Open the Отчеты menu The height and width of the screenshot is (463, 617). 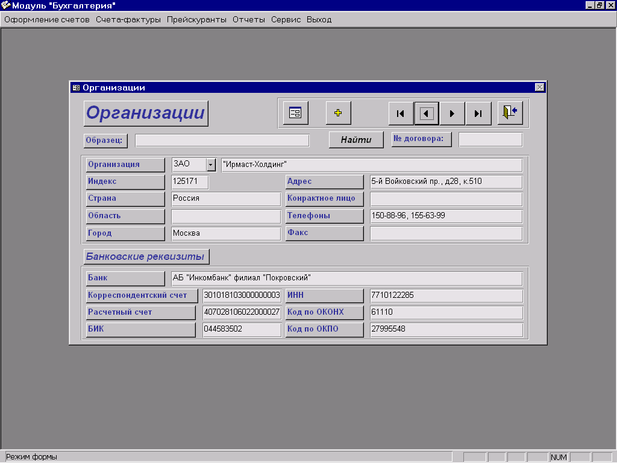249,19
